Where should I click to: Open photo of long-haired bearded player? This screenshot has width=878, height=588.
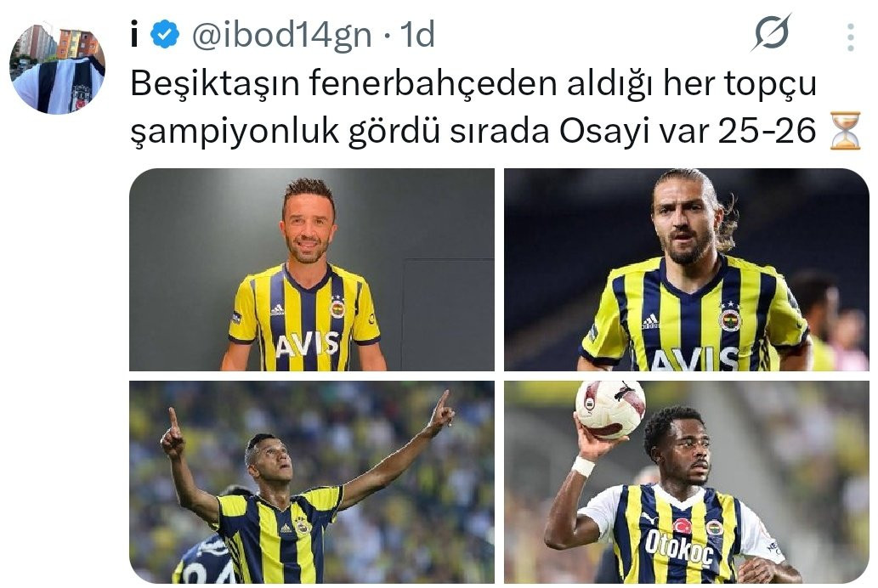(x=687, y=269)
